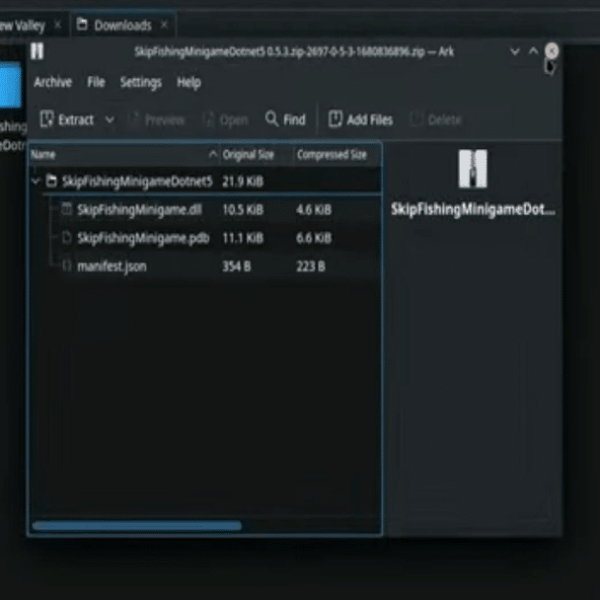This screenshot has width=600, height=600.
Task: Click the Find magnifier icon
Action: click(271, 119)
